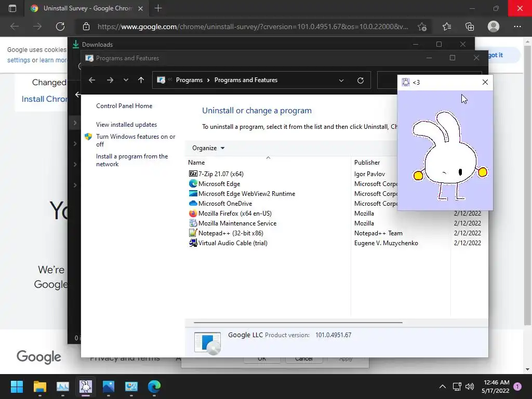The height and width of the screenshot is (399, 532).
Task: Open Turn Windows features on or off
Action: pyautogui.click(x=136, y=140)
